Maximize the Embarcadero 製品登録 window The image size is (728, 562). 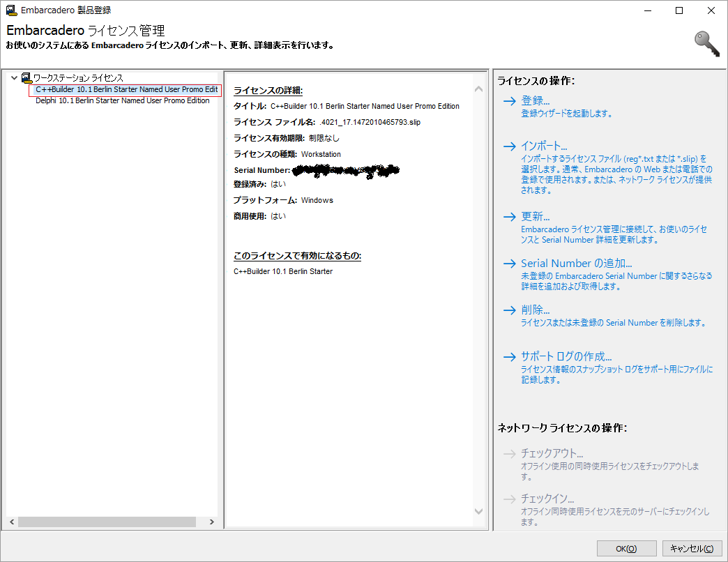(x=679, y=10)
